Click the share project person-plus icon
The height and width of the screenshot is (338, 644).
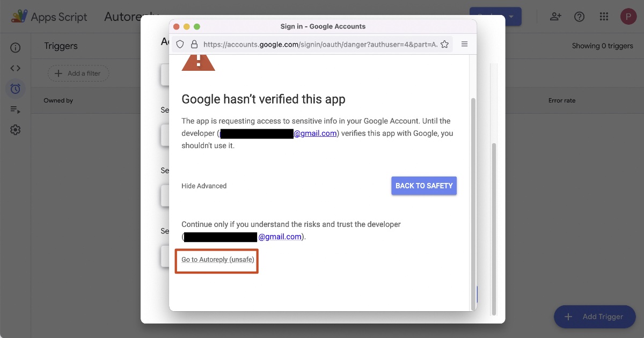[555, 17]
